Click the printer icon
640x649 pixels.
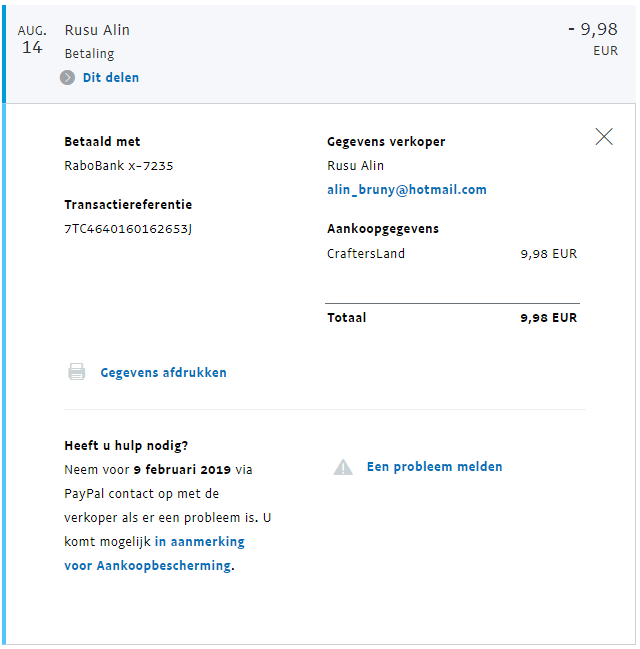tap(76, 372)
